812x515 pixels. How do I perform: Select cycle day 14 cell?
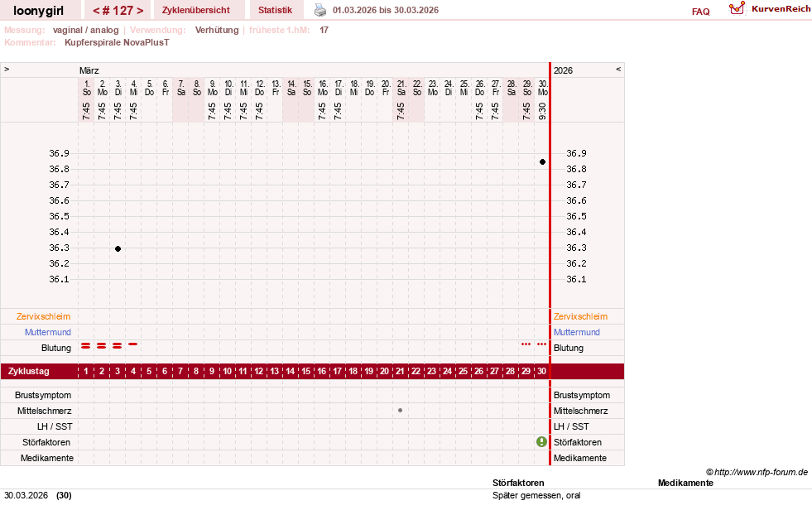[290, 372]
